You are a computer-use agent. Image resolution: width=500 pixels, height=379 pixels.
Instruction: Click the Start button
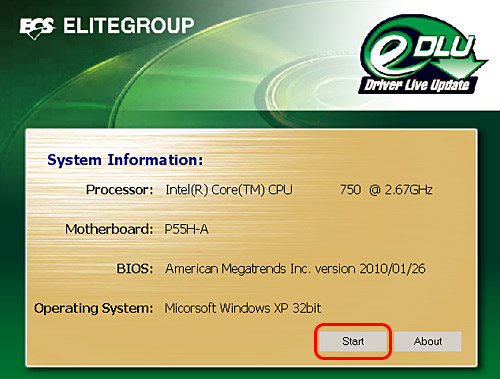[x=353, y=341]
